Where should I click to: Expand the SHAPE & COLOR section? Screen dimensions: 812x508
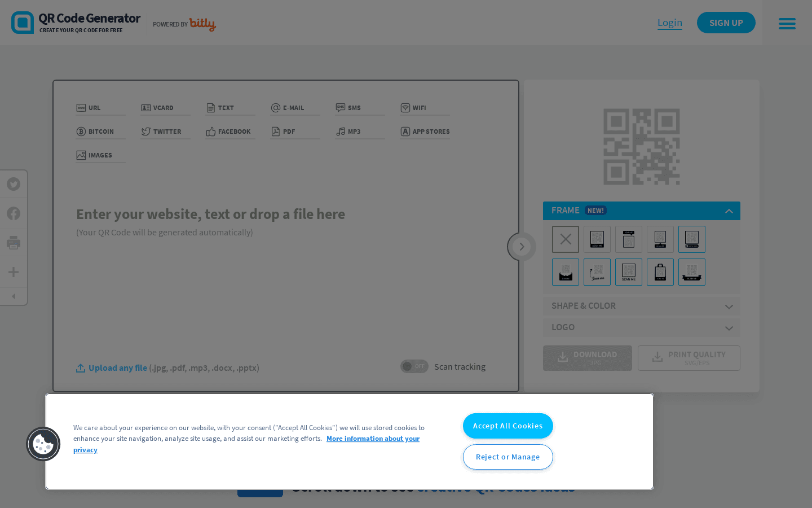tap(641, 305)
